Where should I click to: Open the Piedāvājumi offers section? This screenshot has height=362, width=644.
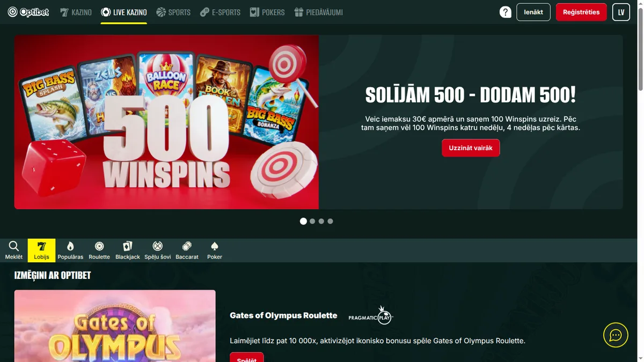pyautogui.click(x=319, y=12)
